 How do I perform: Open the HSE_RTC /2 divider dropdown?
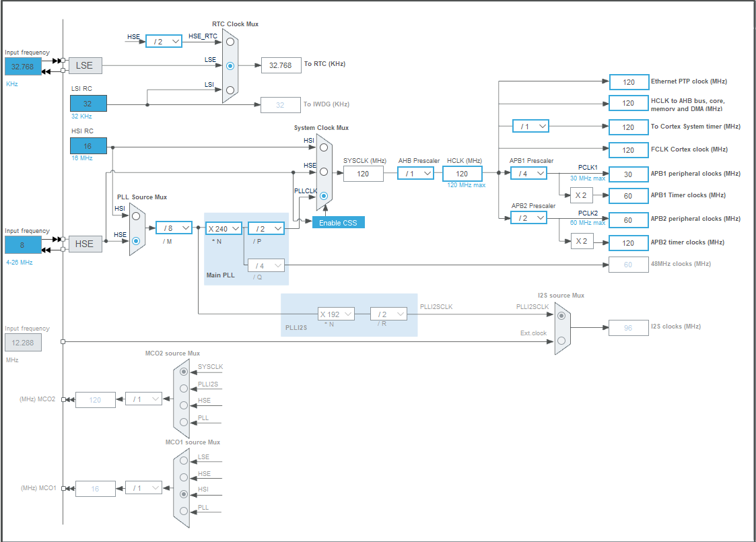(x=163, y=40)
